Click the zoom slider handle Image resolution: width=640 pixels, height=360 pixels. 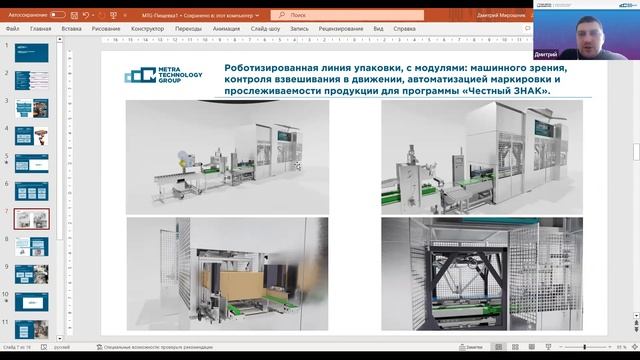click(x=584, y=347)
